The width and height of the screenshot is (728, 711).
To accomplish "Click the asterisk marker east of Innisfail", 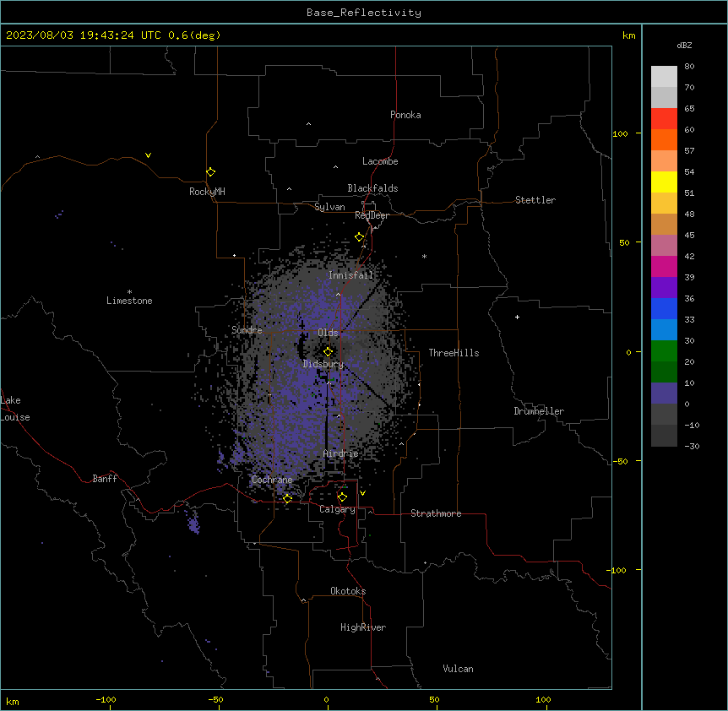I will coord(424,256).
